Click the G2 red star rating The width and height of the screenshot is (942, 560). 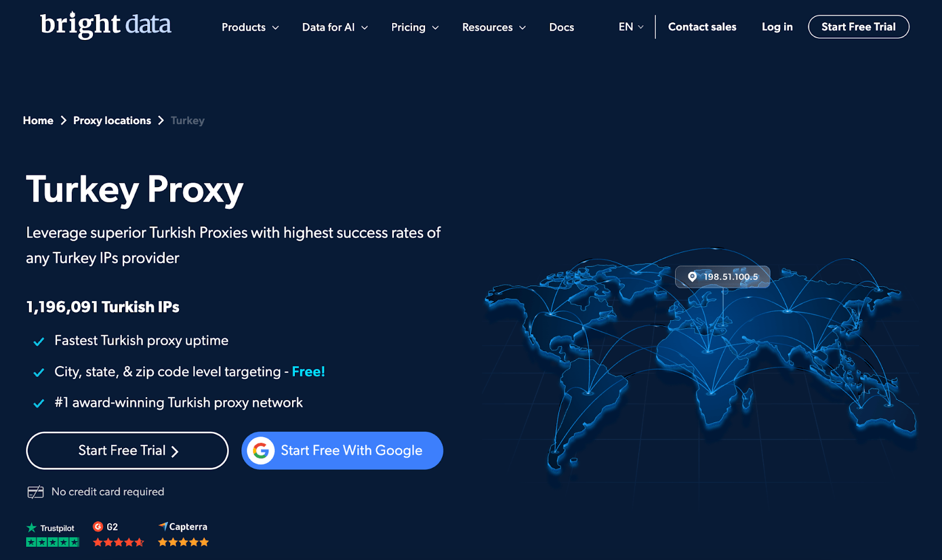point(118,542)
